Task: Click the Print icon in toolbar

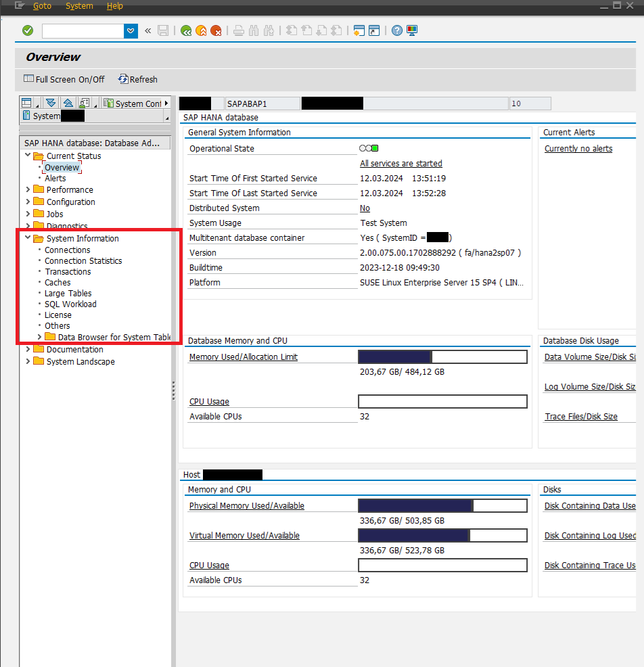Action: point(239,30)
